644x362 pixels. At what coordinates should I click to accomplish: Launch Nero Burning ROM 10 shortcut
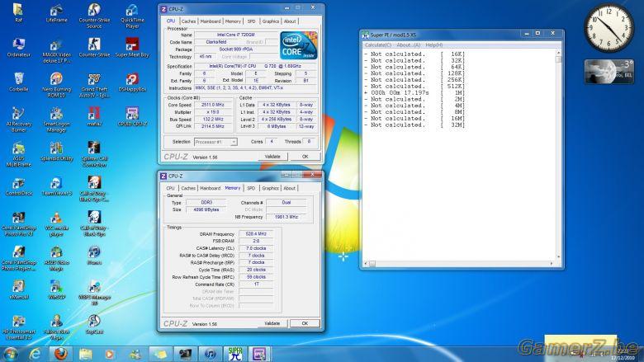pos(56,85)
